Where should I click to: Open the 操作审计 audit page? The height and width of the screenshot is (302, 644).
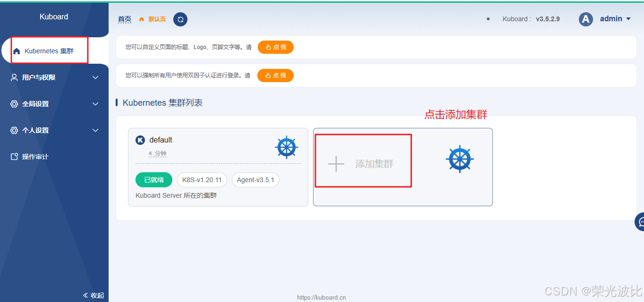[x=54, y=157]
